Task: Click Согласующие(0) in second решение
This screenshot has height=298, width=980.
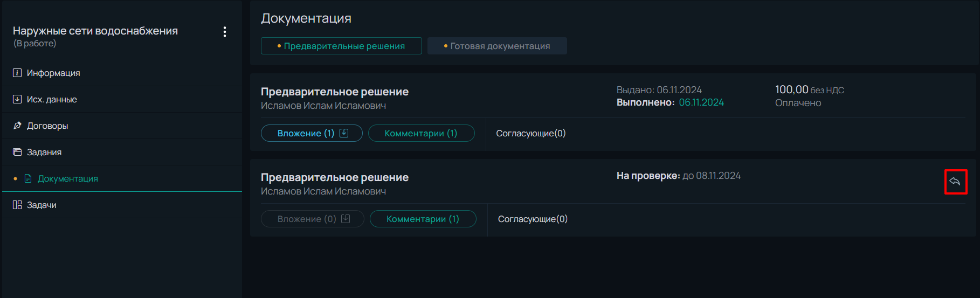Action: pyautogui.click(x=533, y=219)
